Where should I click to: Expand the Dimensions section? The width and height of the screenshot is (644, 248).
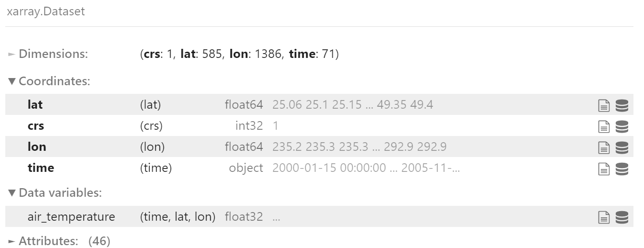click(48, 54)
